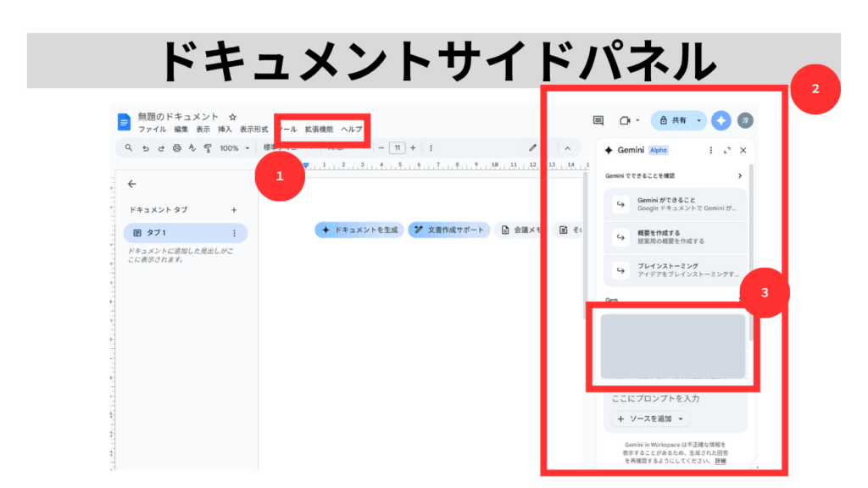The image size is (868, 488).
Task: Add a new document tab with plus
Action: pyautogui.click(x=234, y=210)
